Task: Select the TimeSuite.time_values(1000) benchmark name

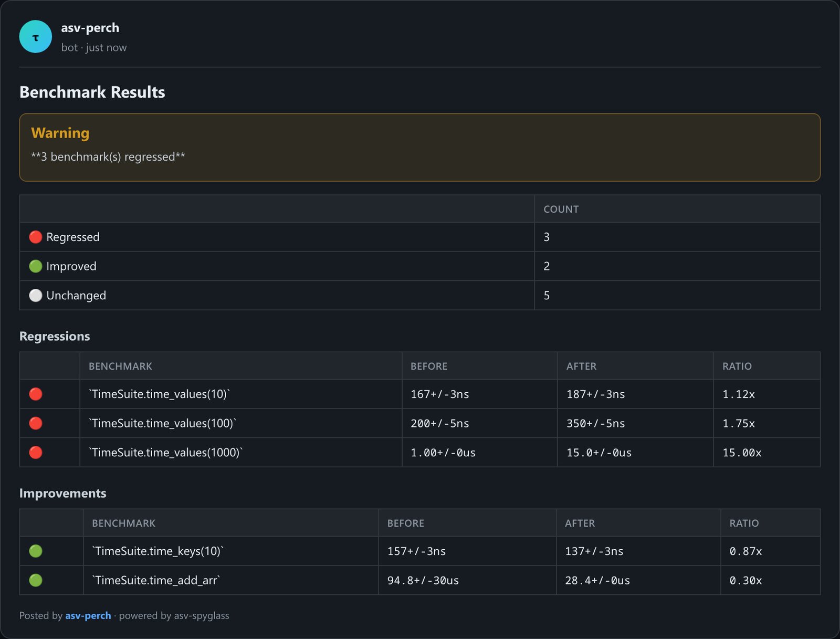Action: pyautogui.click(x=166, y=452)
